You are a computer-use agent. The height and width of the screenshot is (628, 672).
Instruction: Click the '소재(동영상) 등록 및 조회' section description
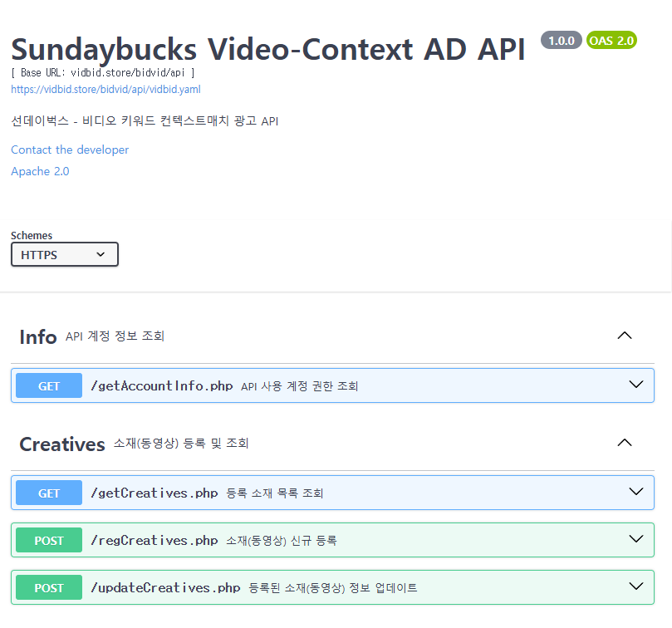click(181, 444)
